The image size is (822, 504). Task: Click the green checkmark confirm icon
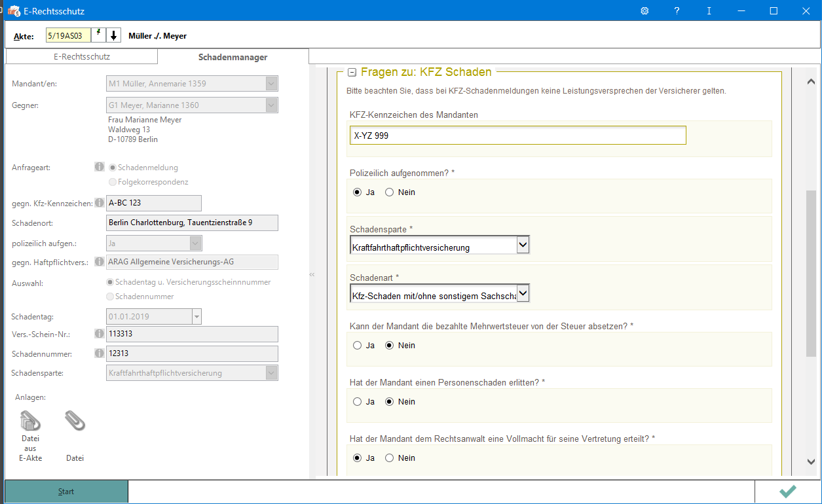[787, 492]
